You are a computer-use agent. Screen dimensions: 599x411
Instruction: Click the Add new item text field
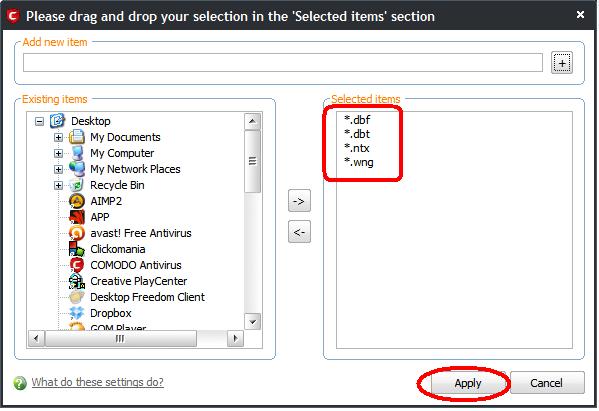tap(283, 63)
